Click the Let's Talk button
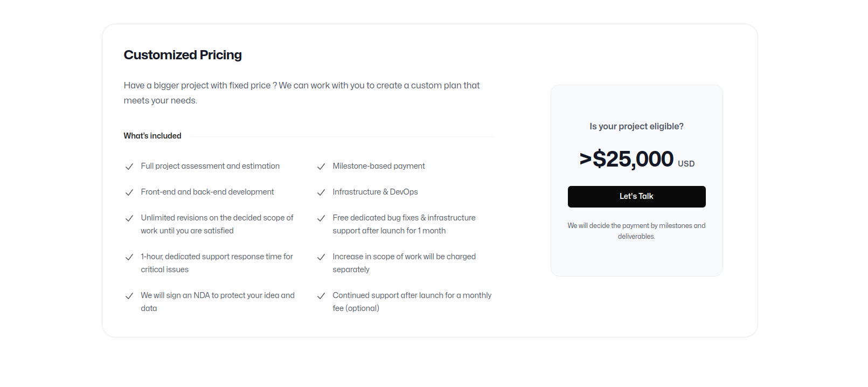The image size is (868, 387). coord(636,197)
